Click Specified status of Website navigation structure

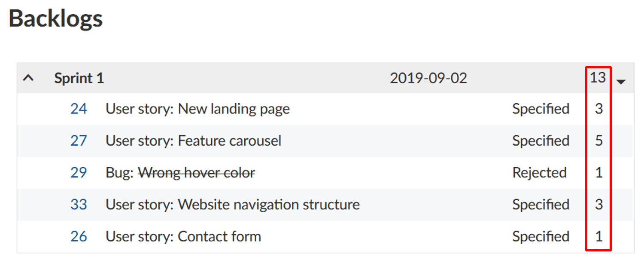pyautogui.click(x=541, y=205)
